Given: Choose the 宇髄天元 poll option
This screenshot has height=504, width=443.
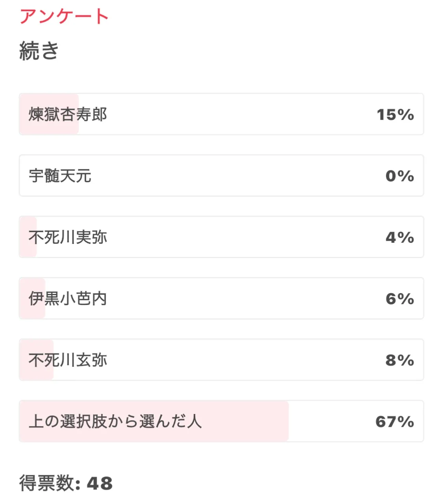Looking at the screenshot, I should coord(60,176).
